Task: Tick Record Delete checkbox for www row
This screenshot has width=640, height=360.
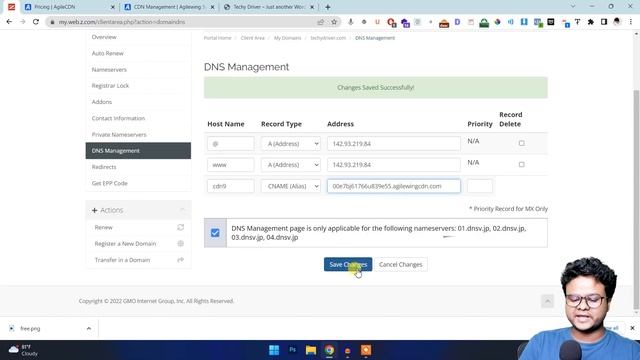Action: coord(521,164)
